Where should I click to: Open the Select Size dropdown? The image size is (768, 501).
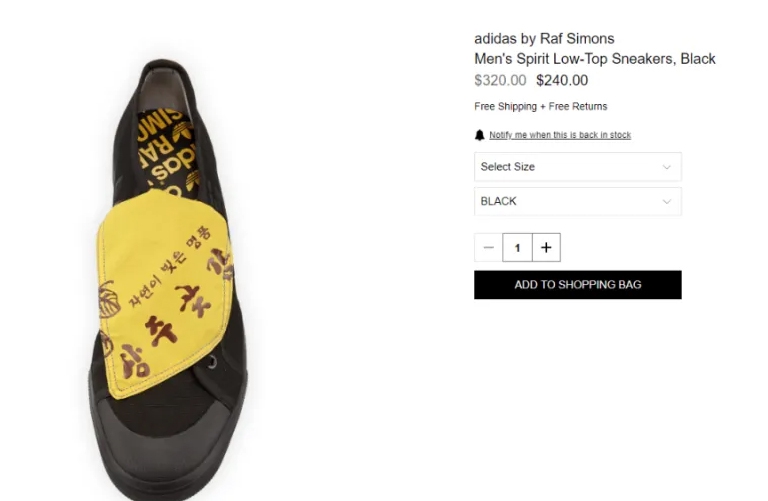[x=577, y=167]
